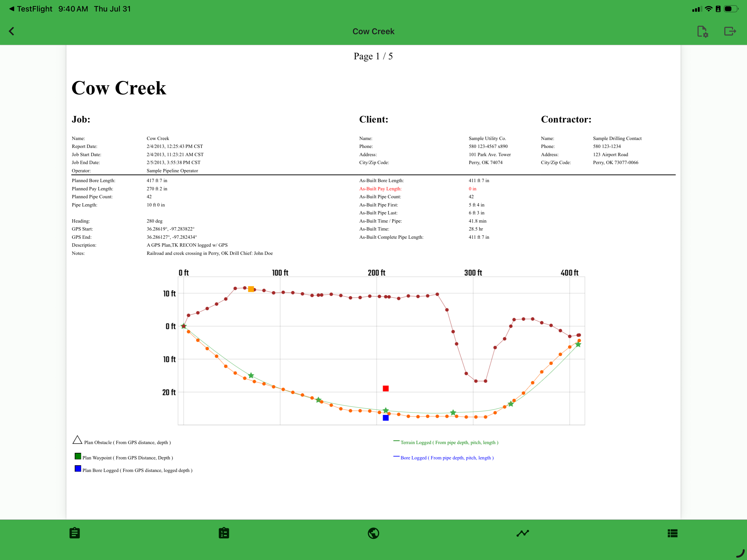Viewport: 747px width, 560px height.
Task: Tap the 123 Airport Road address
Action: click(x=611, y=155)
